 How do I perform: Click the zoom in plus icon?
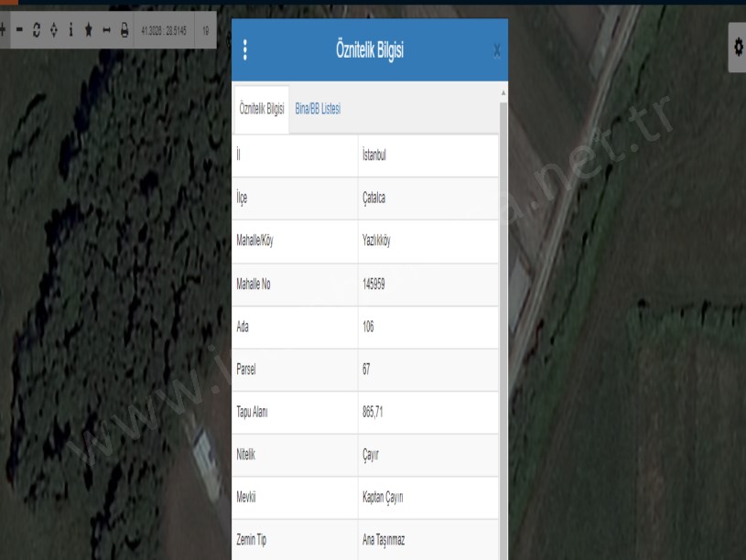coord(4,30)
